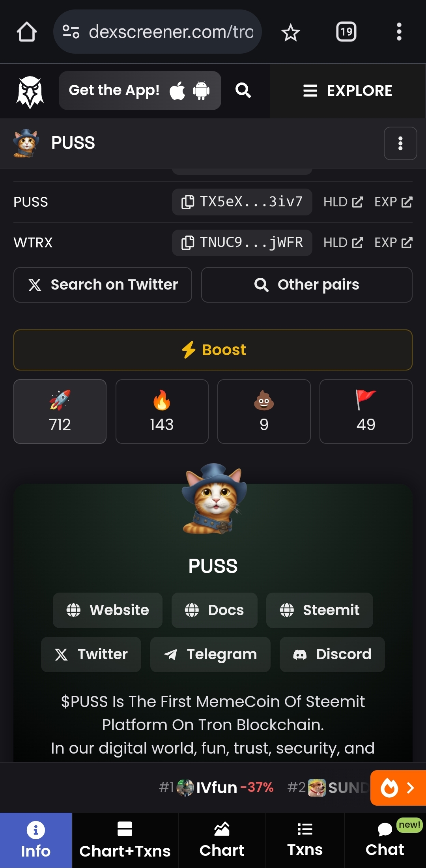The image size is (426, 868).
Task: Open the PUSS three-dot options menu
Action: [400, 143]
